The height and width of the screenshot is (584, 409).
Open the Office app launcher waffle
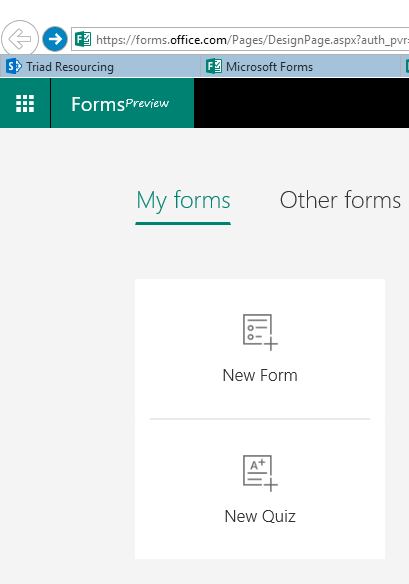[x=25, y=103]
